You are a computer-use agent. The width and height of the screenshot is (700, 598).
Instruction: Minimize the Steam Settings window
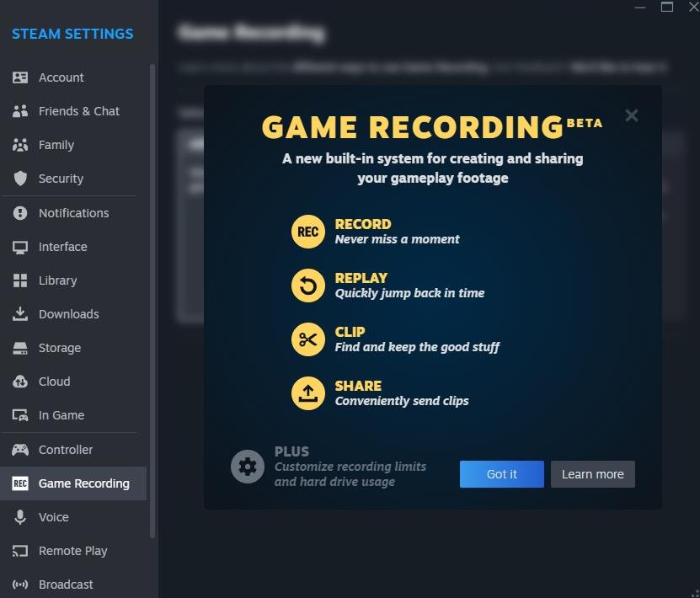[640, 7]
